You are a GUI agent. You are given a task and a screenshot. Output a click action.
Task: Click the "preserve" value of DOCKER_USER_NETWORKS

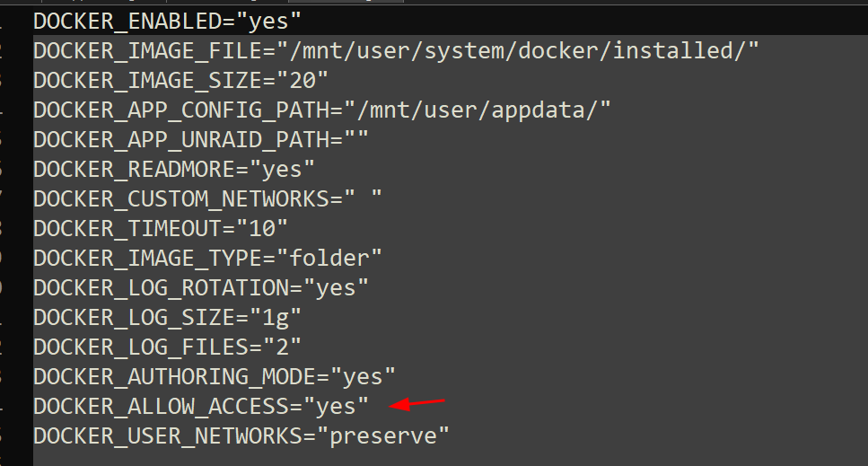pyautogui.click(x=382, y=436)
